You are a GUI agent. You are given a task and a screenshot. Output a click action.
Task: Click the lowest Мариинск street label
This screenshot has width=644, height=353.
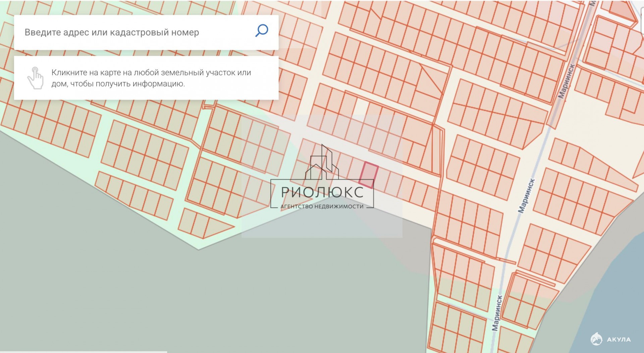click(497, 313)
